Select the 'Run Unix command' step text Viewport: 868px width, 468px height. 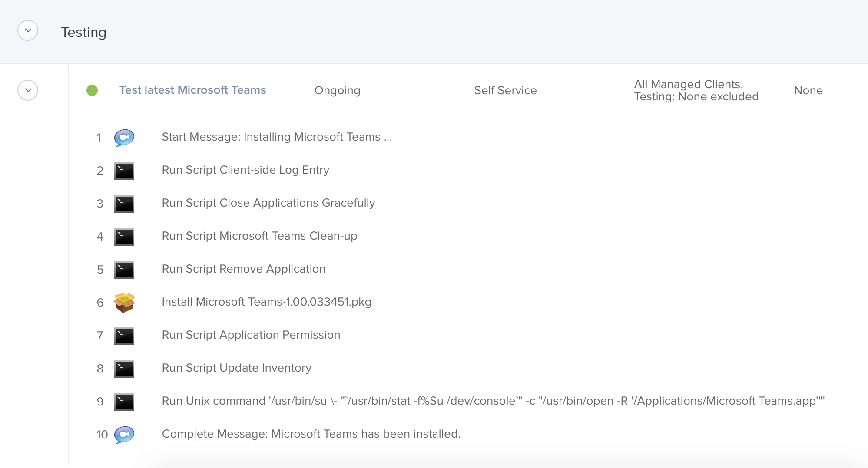(x=493, y=401)
